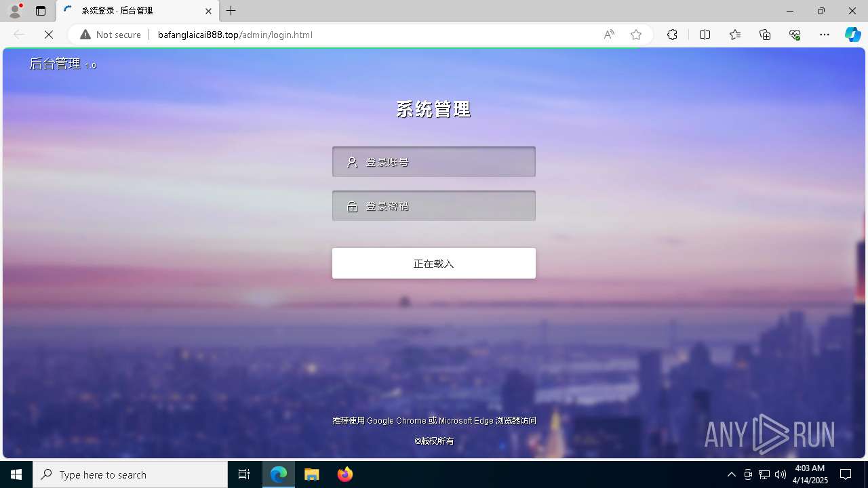The width and height of the screenshot is (868, 488).
Task: Close the 系统登录 tab
Action: [208, 11]
